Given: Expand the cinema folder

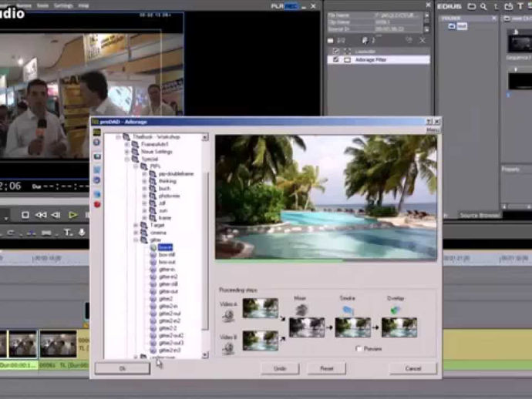Looking at the screenshot, I should (x=136, y=233).
